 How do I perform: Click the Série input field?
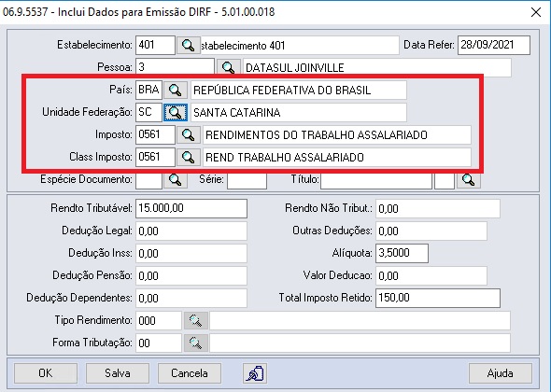tap(247, 180)
